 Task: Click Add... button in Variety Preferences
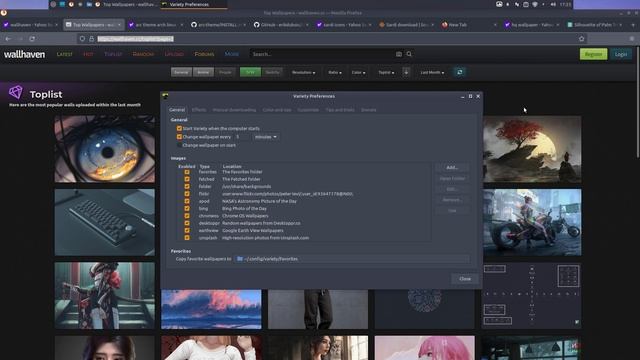click(452, 167)
